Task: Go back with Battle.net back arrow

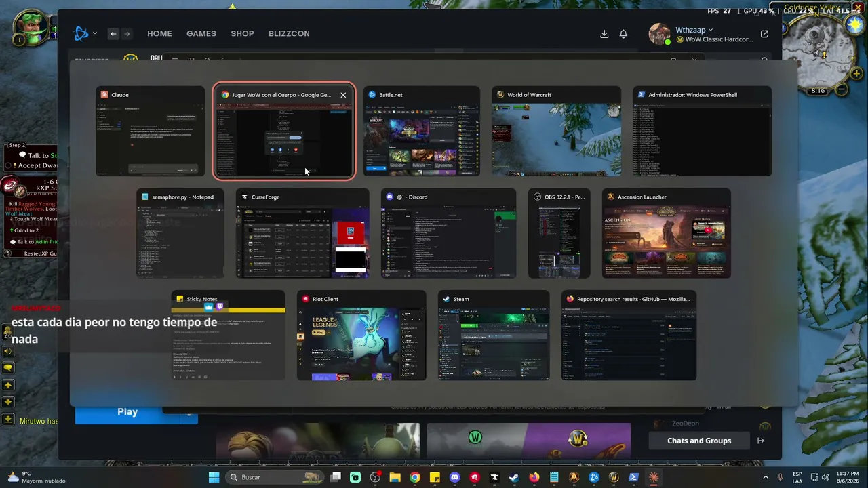Action: (x=113, y=34)
